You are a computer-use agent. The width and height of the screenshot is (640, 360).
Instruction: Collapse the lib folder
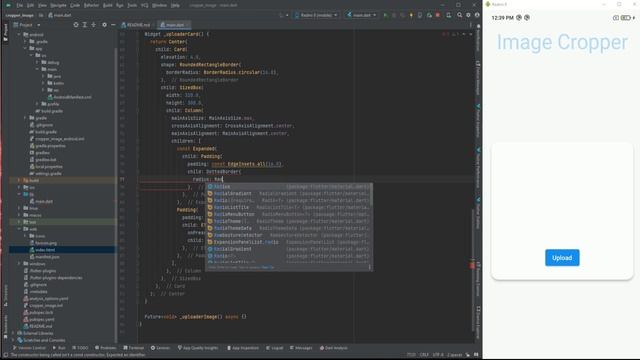pyautogui.click(x=19, y=194)
